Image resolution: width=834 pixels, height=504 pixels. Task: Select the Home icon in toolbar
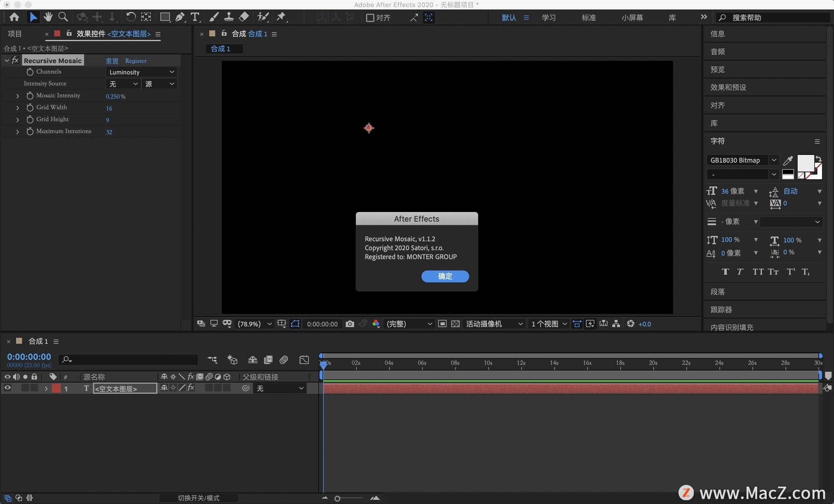14,17
